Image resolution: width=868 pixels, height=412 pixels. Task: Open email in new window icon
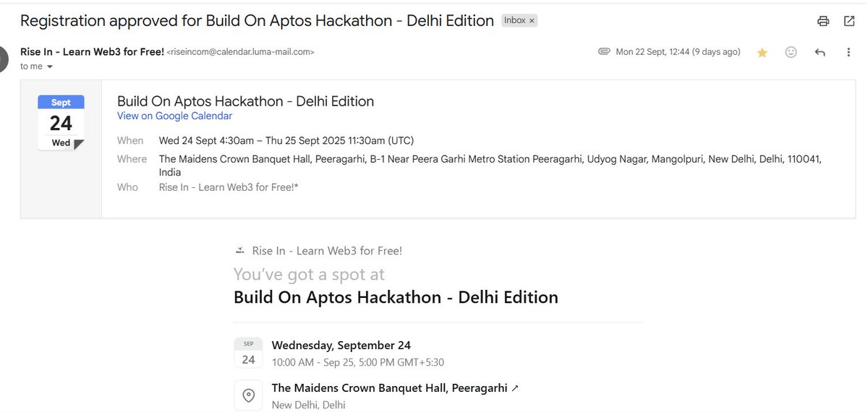click(x=849, y=21)
